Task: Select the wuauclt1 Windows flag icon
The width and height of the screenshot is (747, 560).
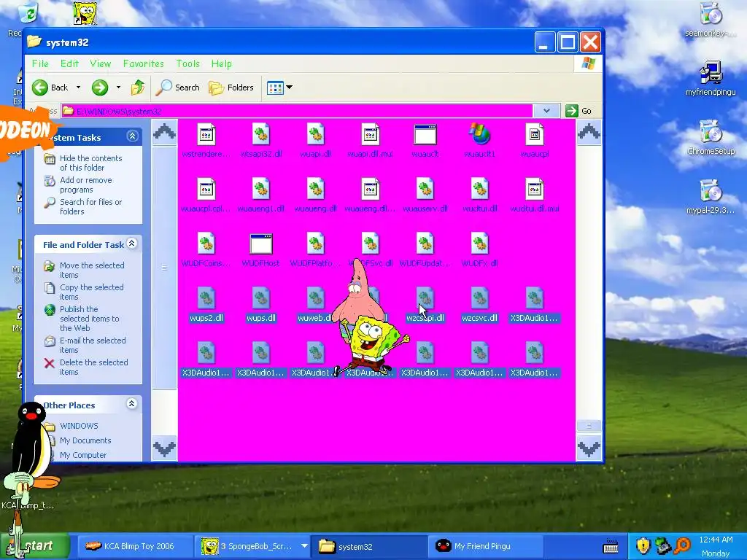Action: (480, 134)
